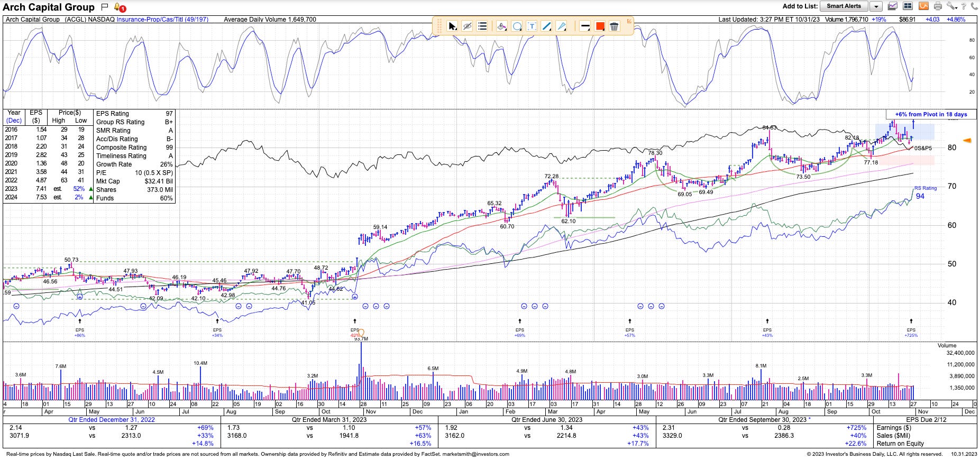Click the Return on Equity row label

pos(900,444)
